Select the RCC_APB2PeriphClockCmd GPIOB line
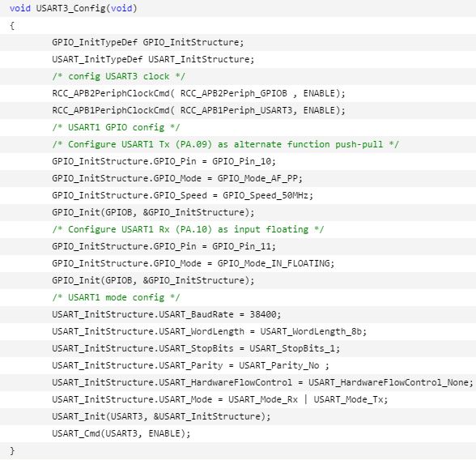Image resolution: width=476 pixels, height=460 pixels. click(x=198, y=93)
